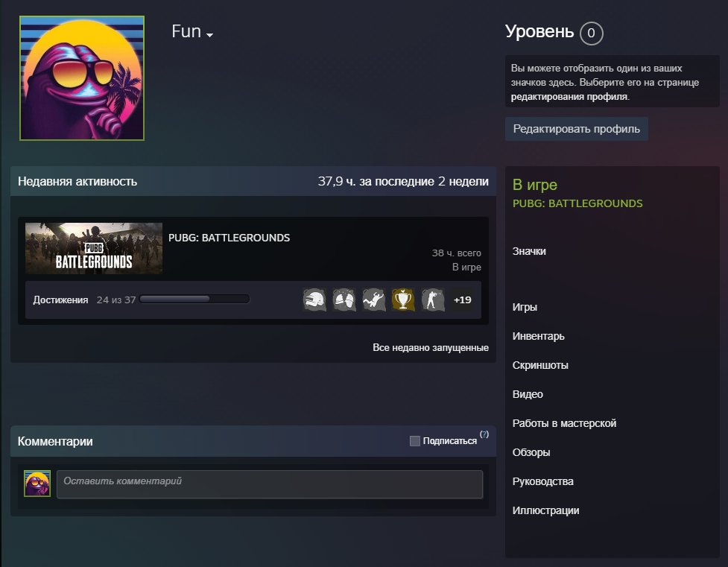The image size is (728, 567).
Task: Go to Обзоры section
Action: [531, 452]
